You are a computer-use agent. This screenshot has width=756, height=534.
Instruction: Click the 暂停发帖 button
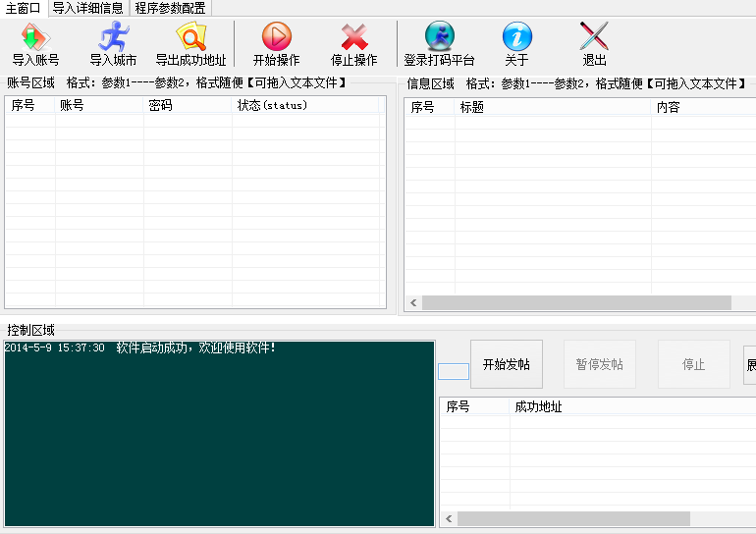599,364
